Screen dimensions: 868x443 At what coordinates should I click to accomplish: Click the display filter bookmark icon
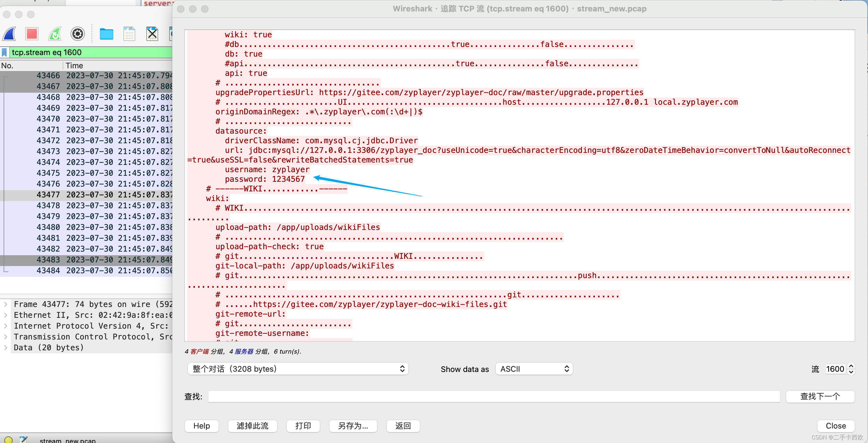(x=5, y=52)
